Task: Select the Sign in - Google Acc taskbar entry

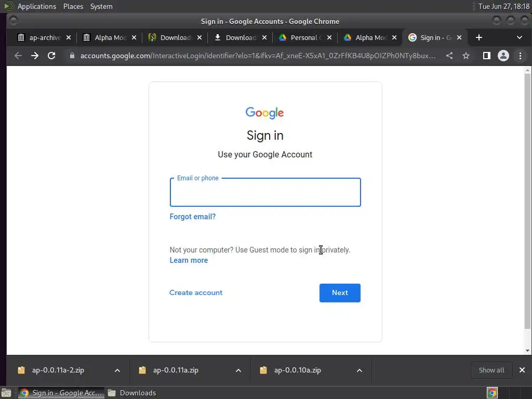Action: [61, 393]
